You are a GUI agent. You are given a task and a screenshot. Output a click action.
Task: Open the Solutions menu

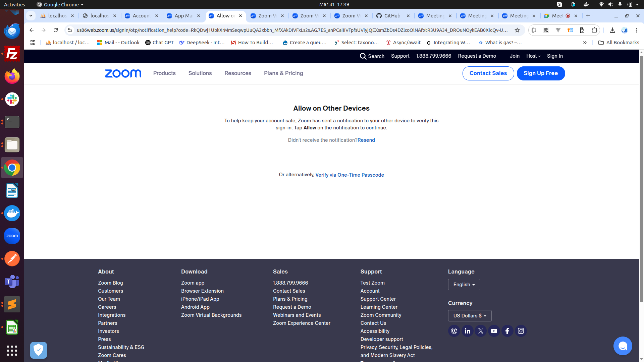click(x=200, y=73)
